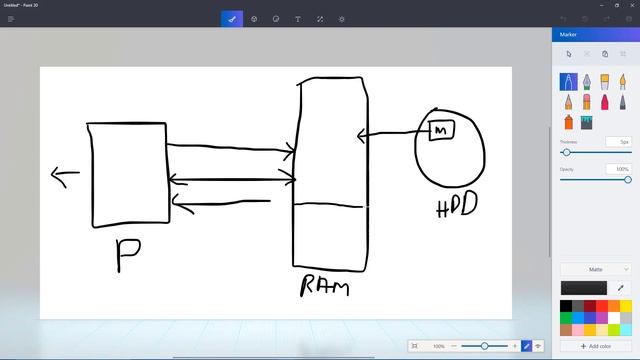
Task: Pick the pink palette color
Action: click(578, 330)
